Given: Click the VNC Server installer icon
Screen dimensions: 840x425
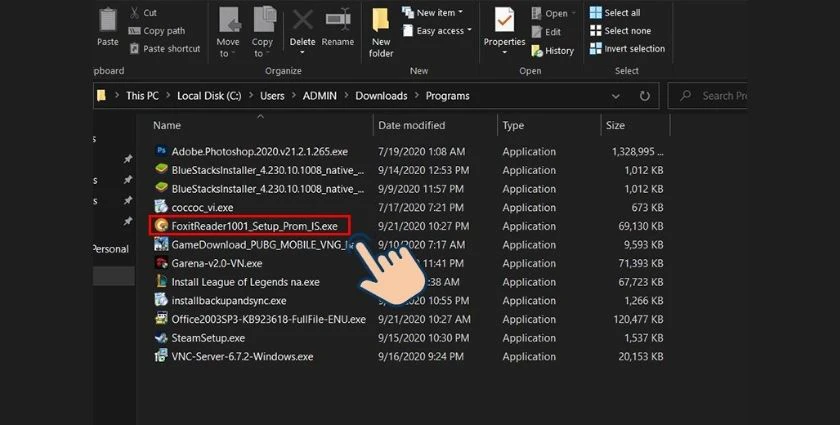Looking at the screenshot, I should click(x=161, y=356).
